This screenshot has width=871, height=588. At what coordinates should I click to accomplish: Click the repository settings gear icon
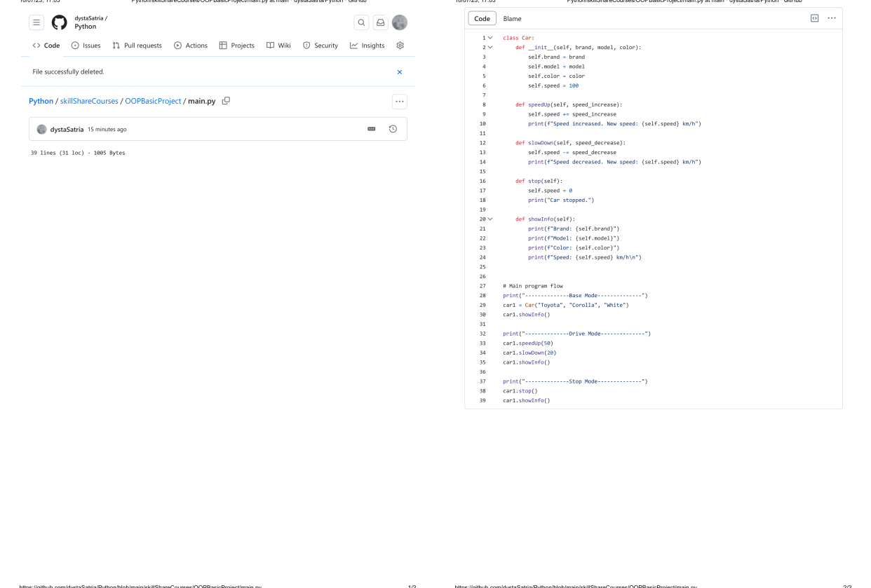(400, 45)
